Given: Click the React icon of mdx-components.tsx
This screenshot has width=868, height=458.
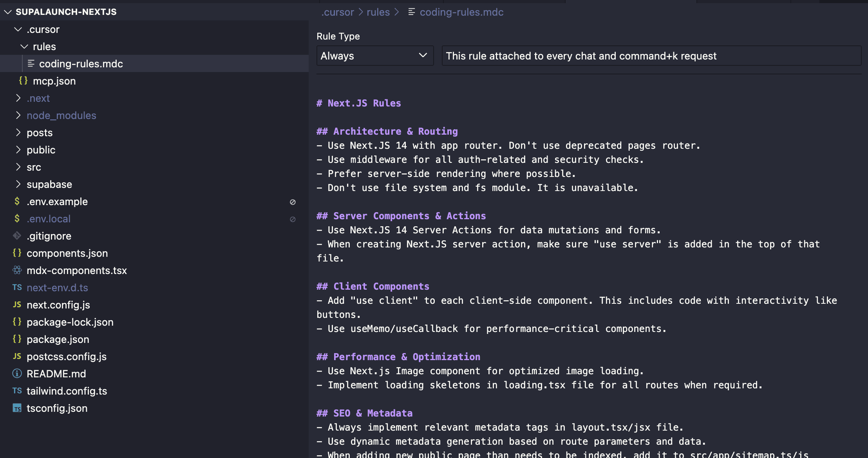Looking at the screenshot, I should [x=17, y=270].
